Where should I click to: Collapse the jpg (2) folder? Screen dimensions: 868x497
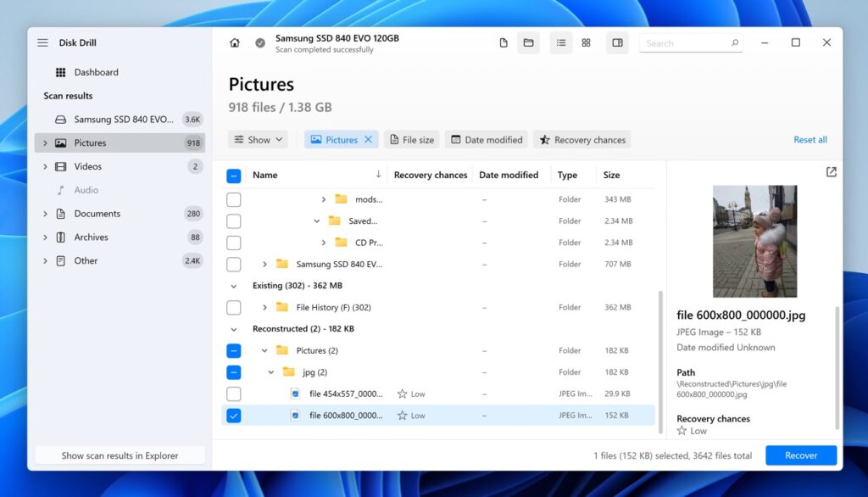[x=272, y=371]
